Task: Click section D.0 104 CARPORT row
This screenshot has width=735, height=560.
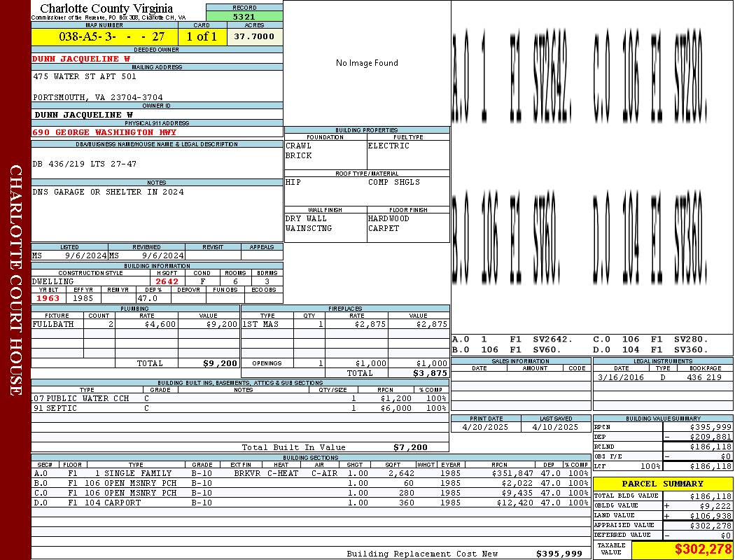Action: tap(311, 503)
